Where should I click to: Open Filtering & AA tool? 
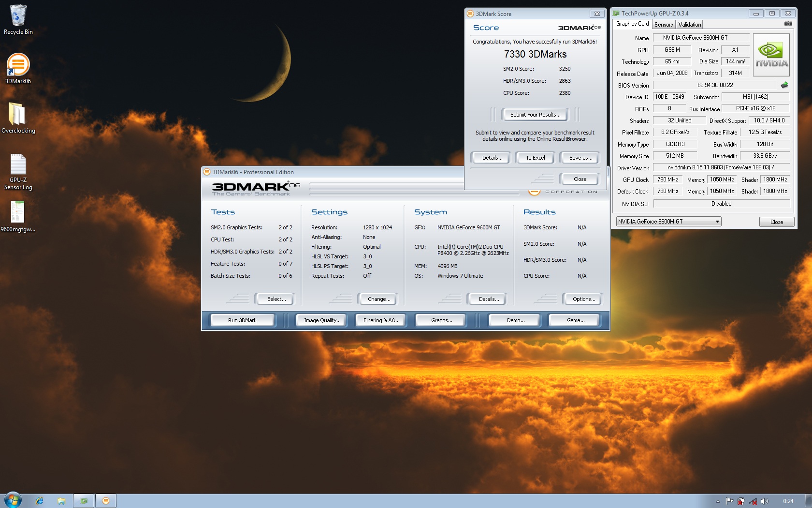(381, 320)
